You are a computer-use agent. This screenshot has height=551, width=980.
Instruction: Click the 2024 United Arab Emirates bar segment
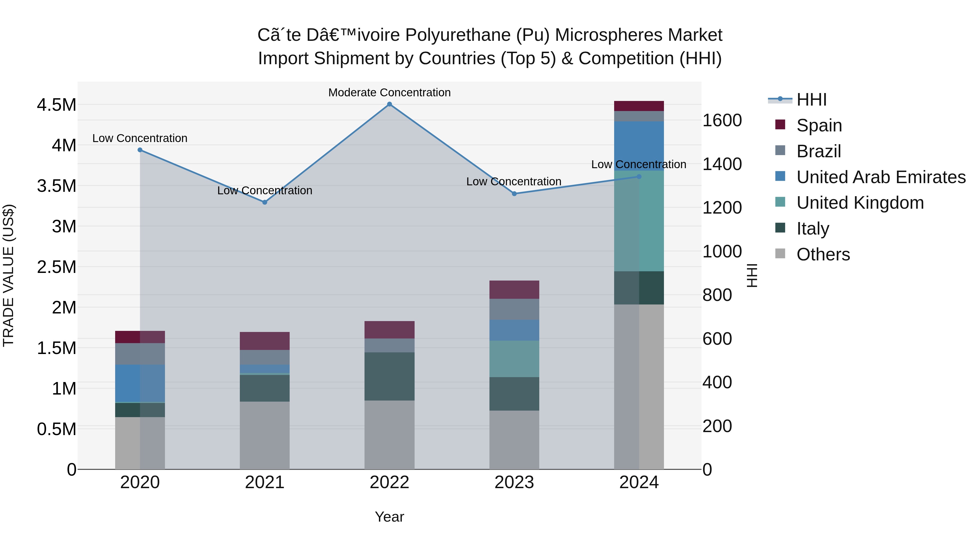[x=639, y=146]
